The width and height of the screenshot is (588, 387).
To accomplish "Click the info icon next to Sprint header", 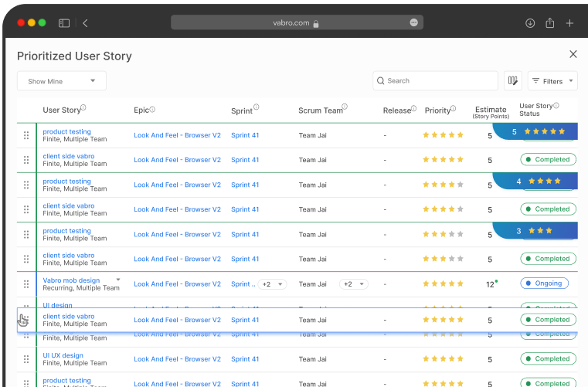I will pos(257,108).
